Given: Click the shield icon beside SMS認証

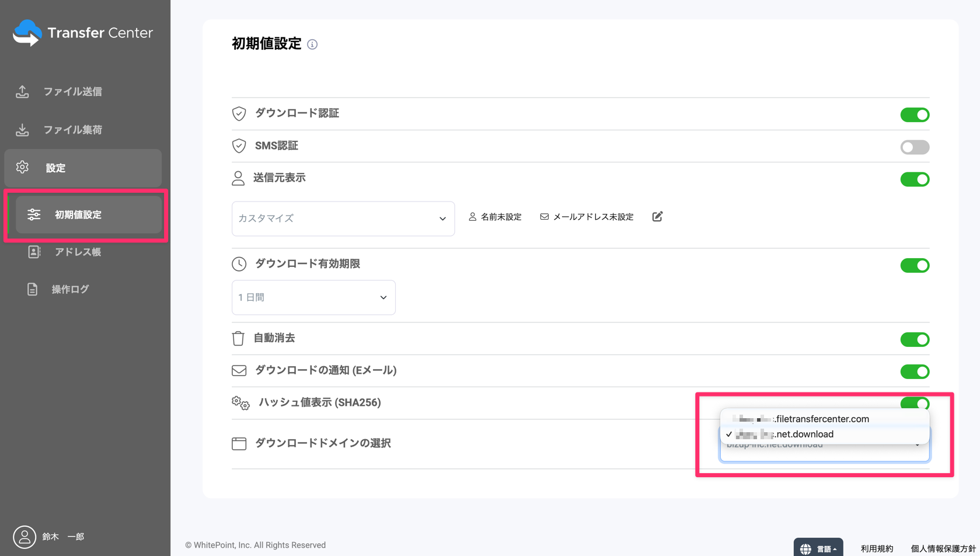Looking at the screenshot, I should [239, 146].
